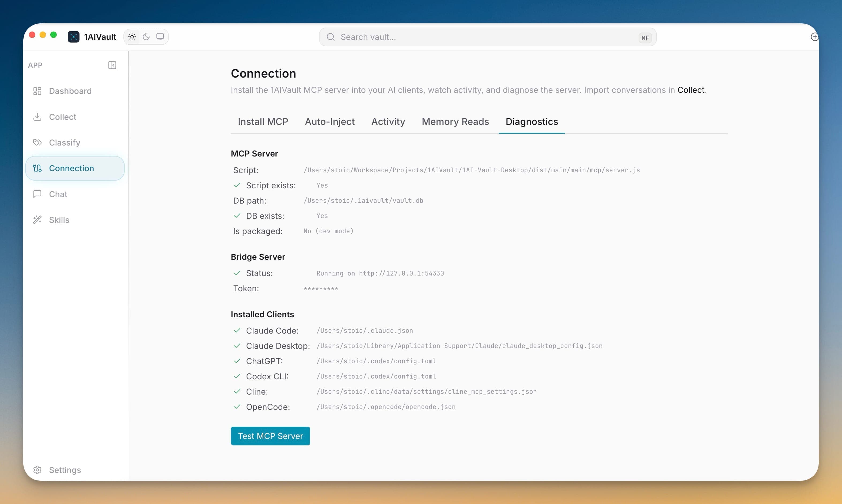Click the cline_mcp_settings.json path
This screenshot has height=504, width=842.
(426, 392)
